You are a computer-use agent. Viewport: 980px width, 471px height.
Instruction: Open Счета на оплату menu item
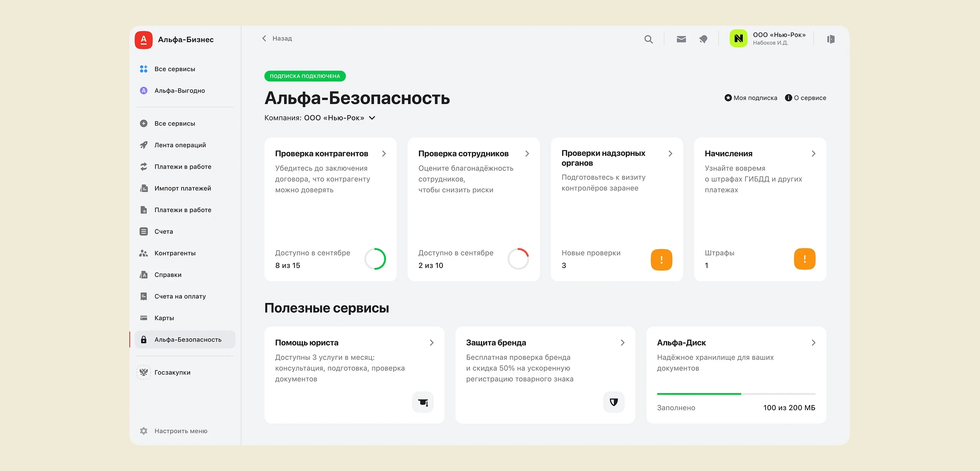[x=185, y=296]
